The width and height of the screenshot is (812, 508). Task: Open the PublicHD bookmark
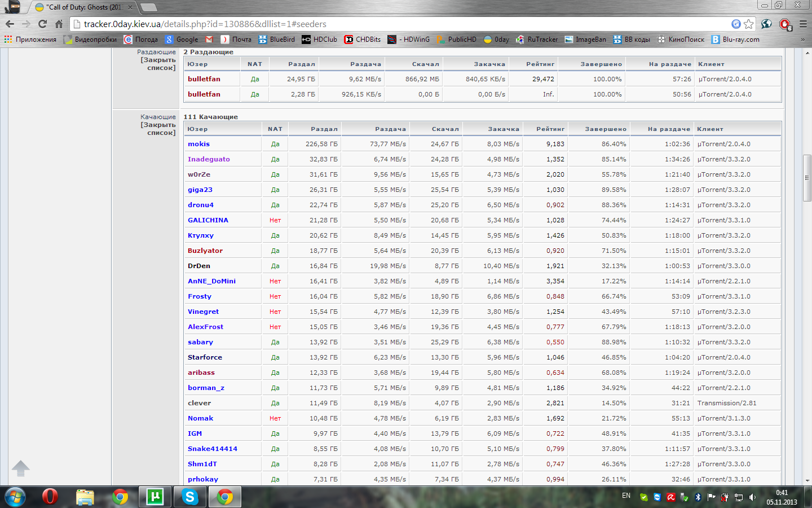(x=456, y=40)
